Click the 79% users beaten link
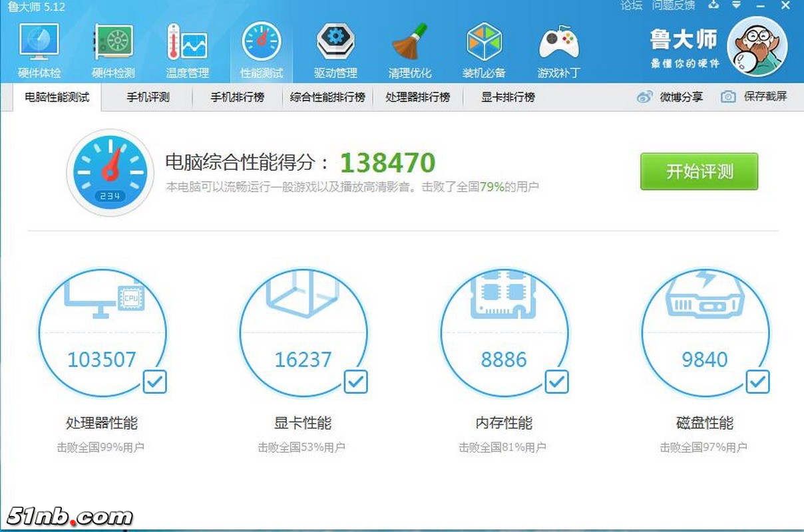This screenshot has height=532, width=804. [x=494, y=187]
